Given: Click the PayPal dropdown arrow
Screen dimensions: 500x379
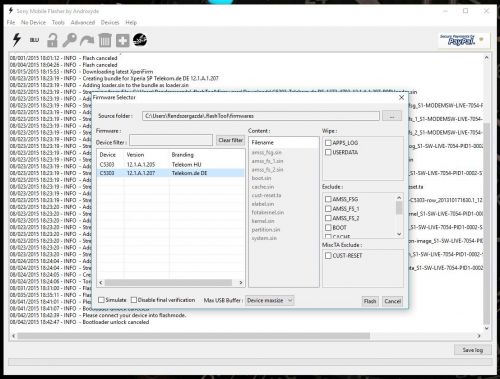Looking at the screenshot, I should (x=481, y=39).
